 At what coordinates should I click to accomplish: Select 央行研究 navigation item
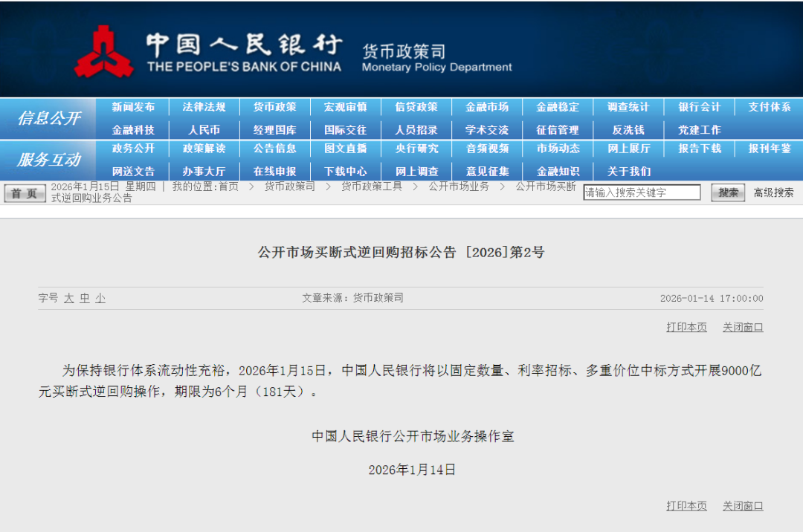click(416, 149)
